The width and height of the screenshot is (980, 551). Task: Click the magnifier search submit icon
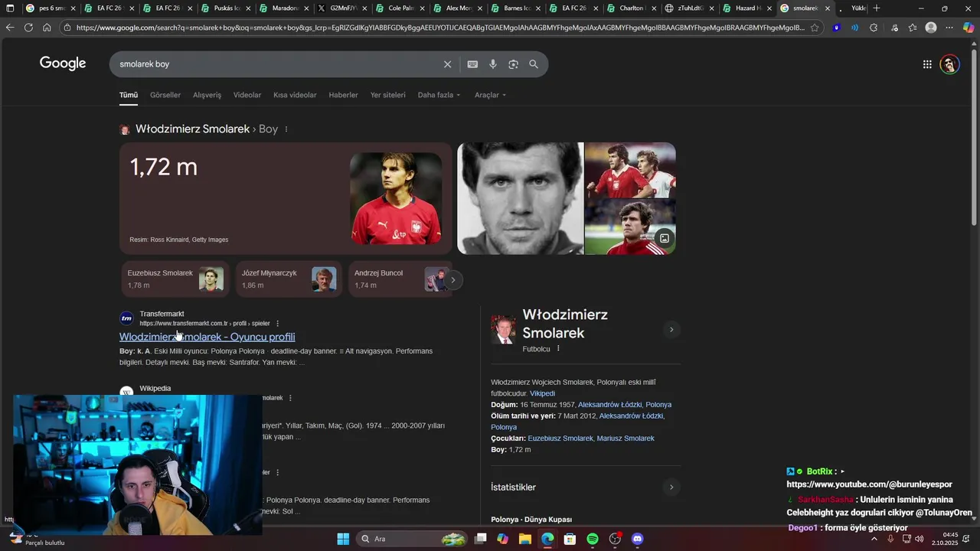[x=534, y=64]
